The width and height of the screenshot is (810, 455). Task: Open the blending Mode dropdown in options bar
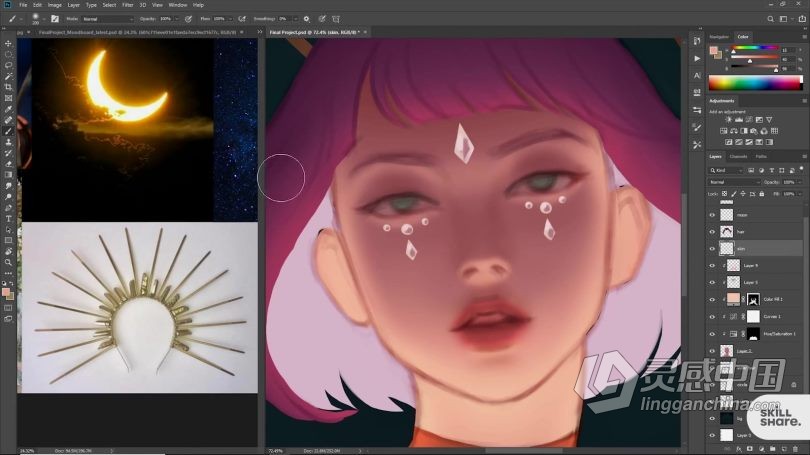[107, 19]
